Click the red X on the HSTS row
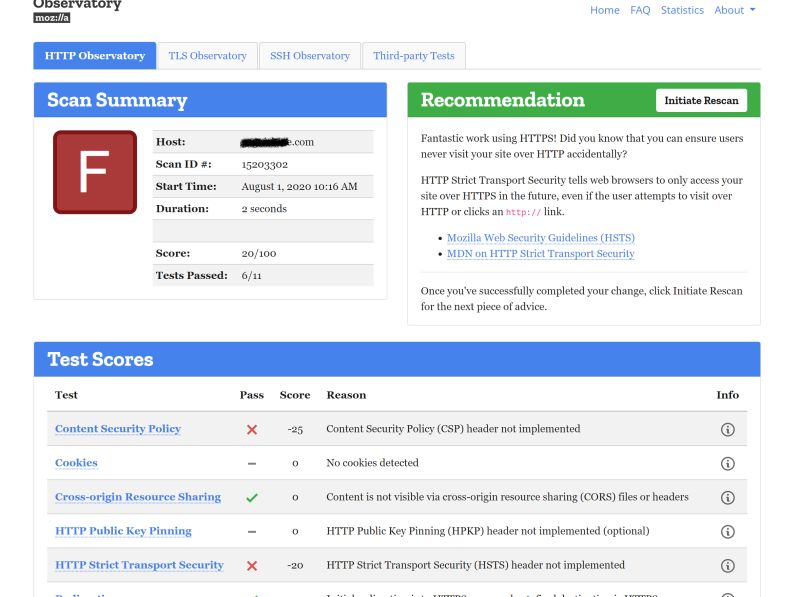The height and width of the screenshot is (597, 800). [x=252, y=564]
